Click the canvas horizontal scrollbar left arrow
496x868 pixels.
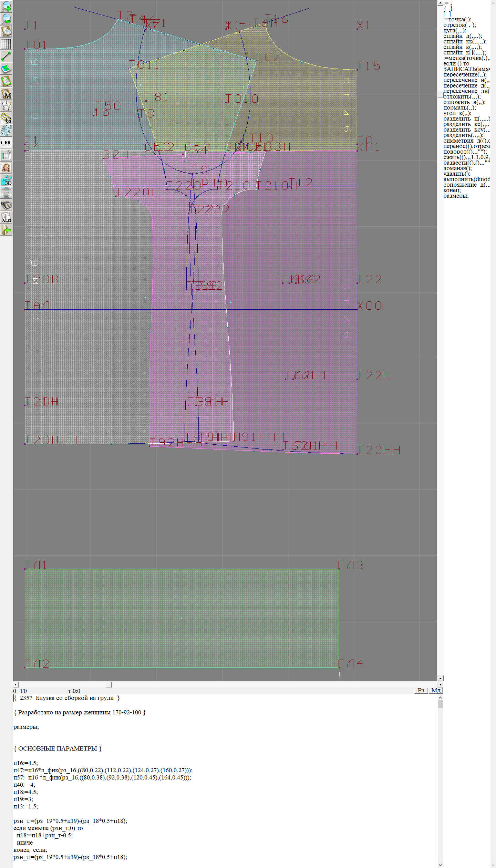pyautogui.click(x=15, y=684)
